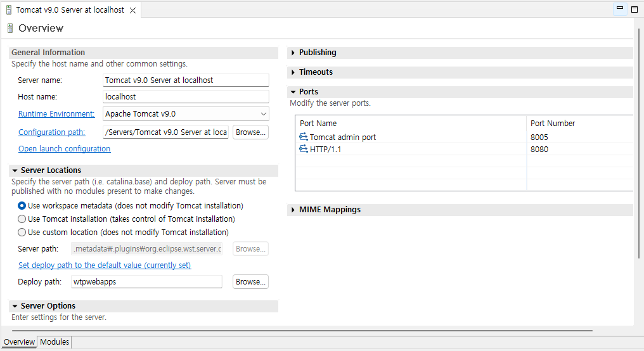Click Browse next to Configuration path
Image resolution: width=644 pixels, height=351 pixels.
[x=250, y=132]
